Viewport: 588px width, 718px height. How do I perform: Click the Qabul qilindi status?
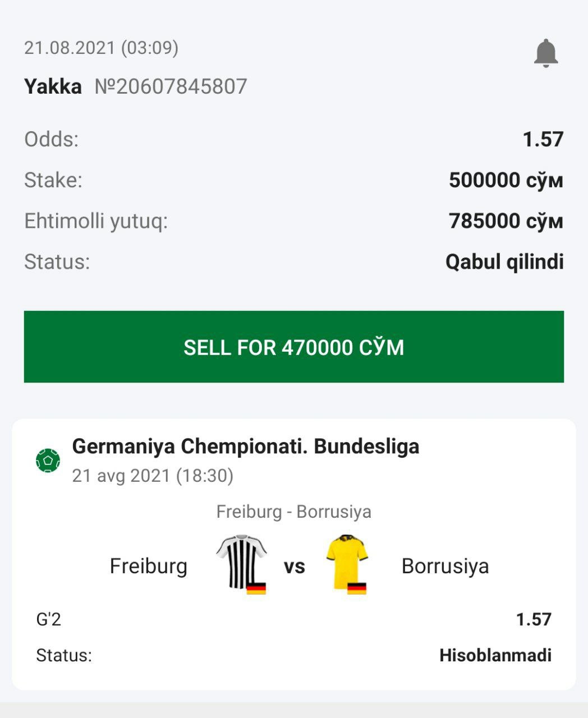coord(504,262)
